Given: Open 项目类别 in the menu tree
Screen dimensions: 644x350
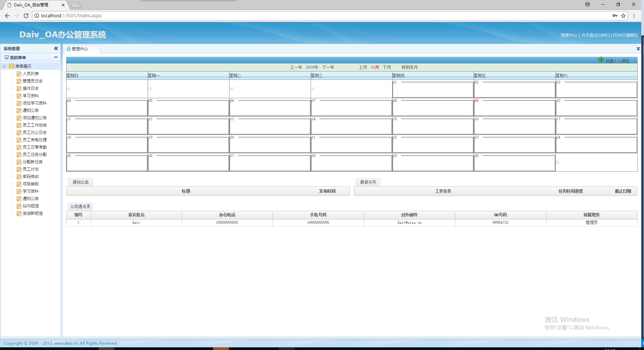Looking at the screenshot, I should [30, 184].
